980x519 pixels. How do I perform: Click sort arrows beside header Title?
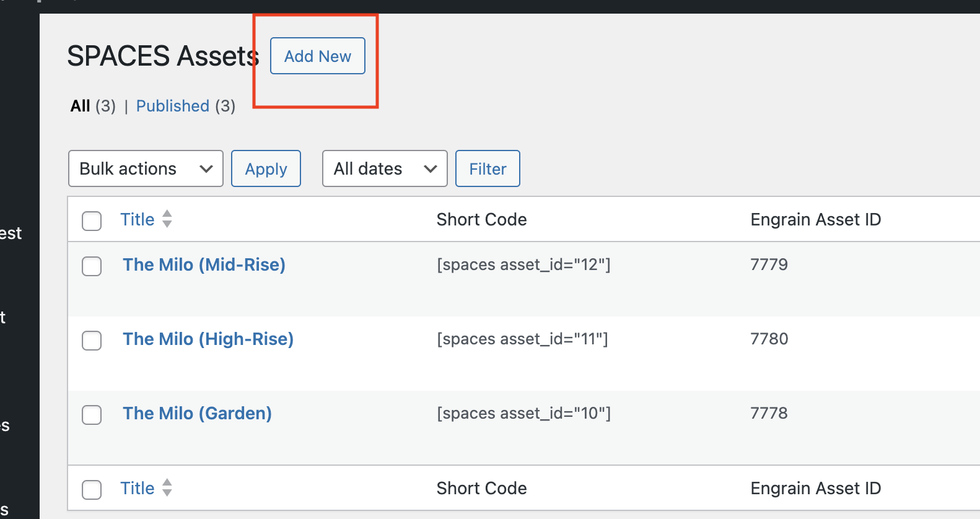coord(167,219)
